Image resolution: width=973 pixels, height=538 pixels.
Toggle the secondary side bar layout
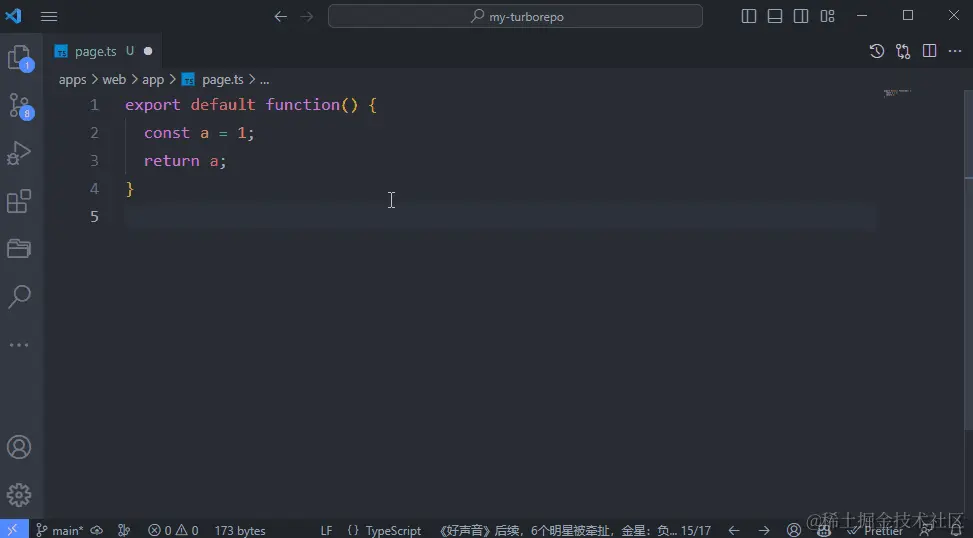coord(801,16)
